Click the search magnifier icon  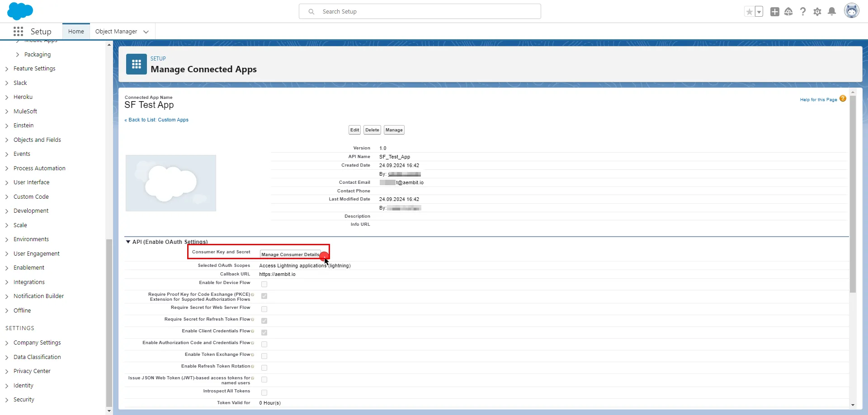[x=311, y=12]
